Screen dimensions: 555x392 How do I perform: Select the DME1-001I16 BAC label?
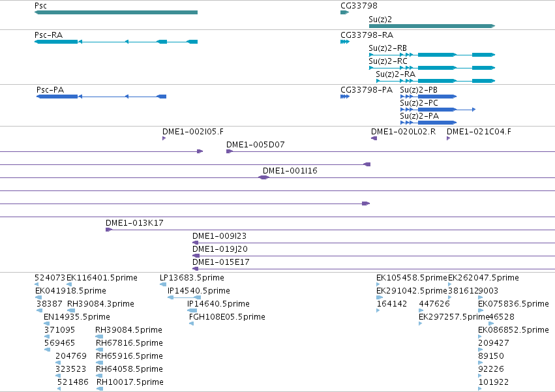point(290,171)
